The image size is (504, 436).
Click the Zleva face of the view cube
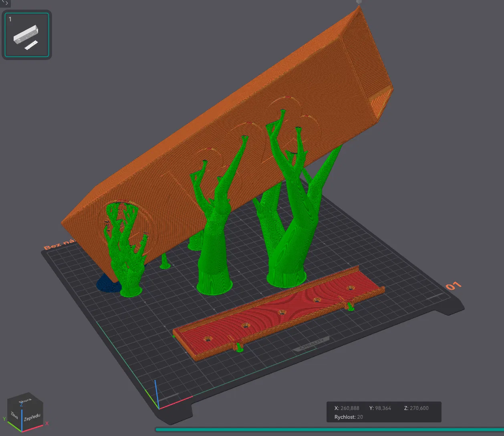15,416
